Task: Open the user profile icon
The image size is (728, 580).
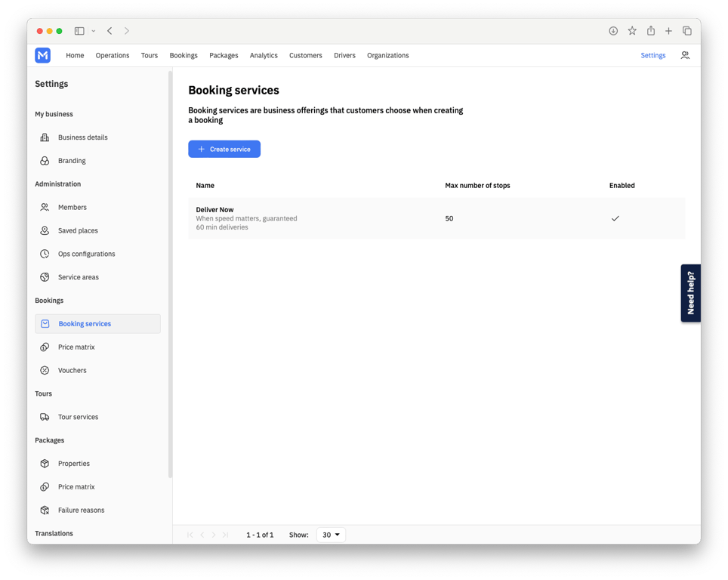Action: pyautogui.click(x=685, y=55)
